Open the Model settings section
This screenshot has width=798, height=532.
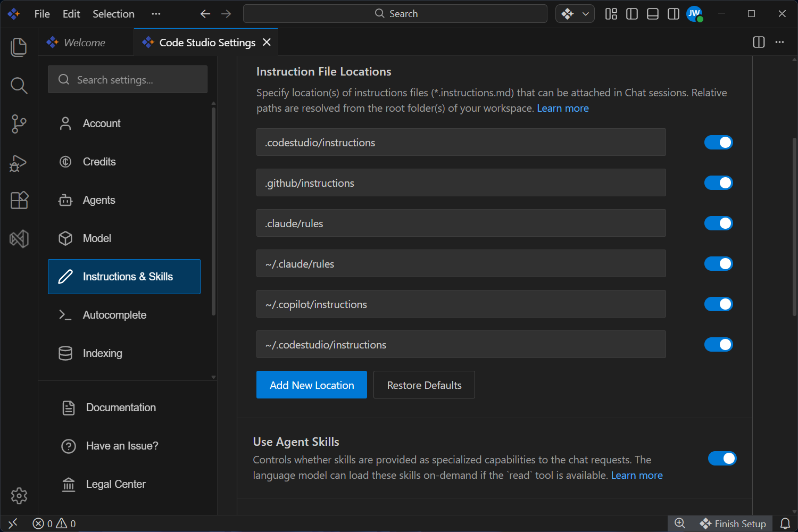(124, 238)
